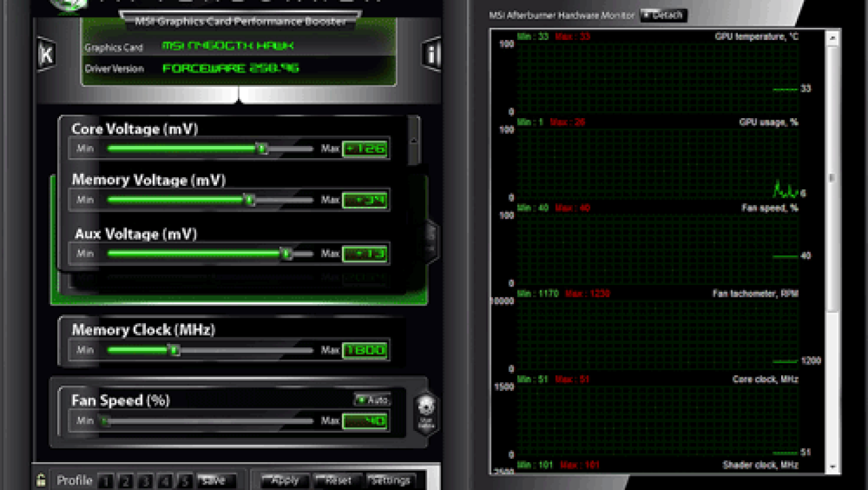Click the GPU usage graph
Screen dimensions: 868x490
point(658,164)
